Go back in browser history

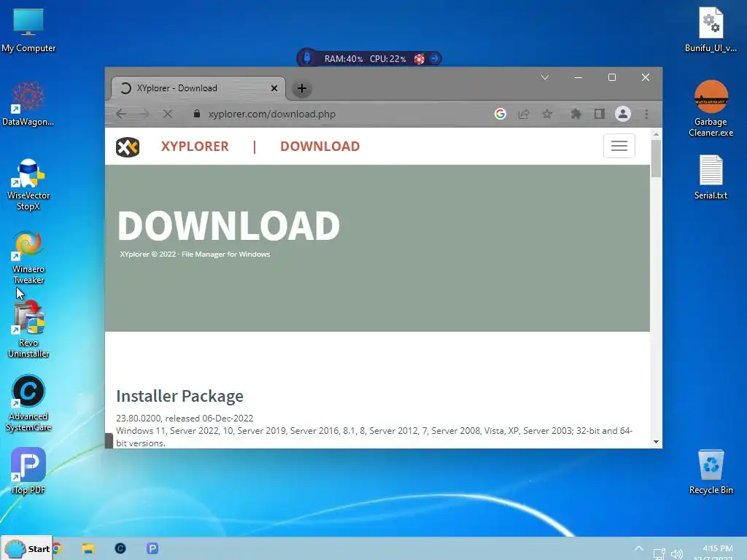tap(121, 114)
